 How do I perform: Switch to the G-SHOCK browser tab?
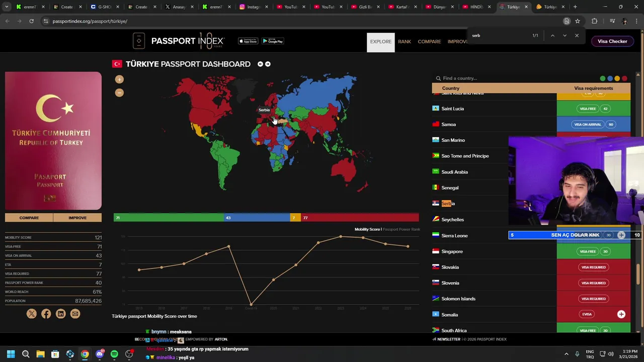click(105, 7)
